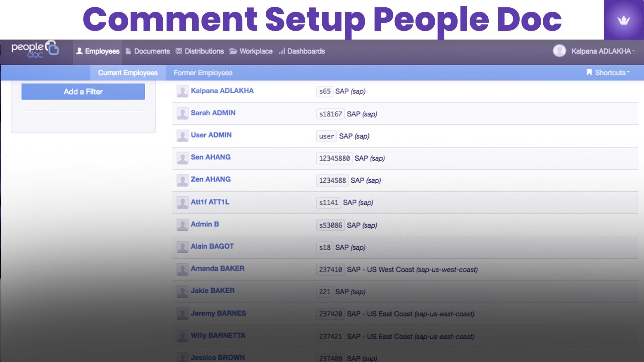
Task: Click employee ID badge s1141
Action: [x=328, y=202]
